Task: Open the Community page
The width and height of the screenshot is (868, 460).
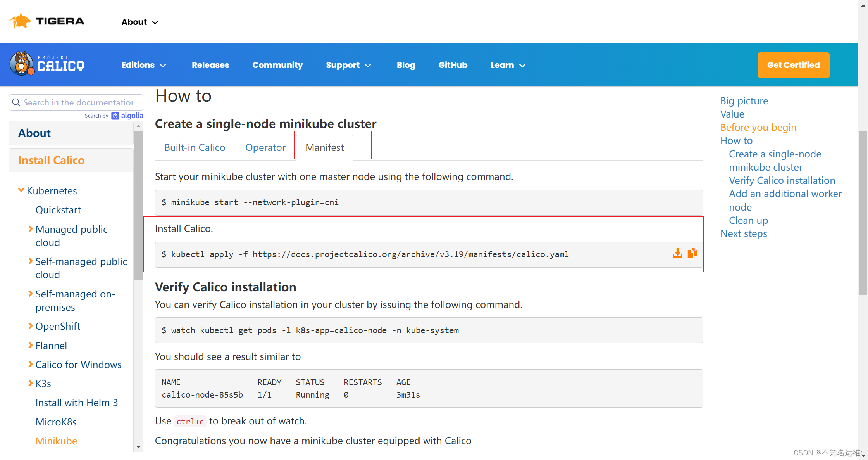Action: [277, 65]
